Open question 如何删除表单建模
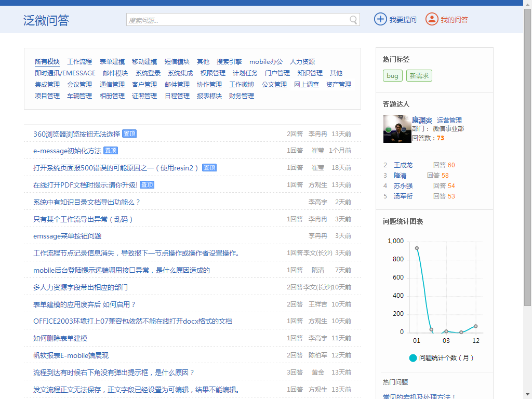 pyautogui.click(x=60, y=338)
